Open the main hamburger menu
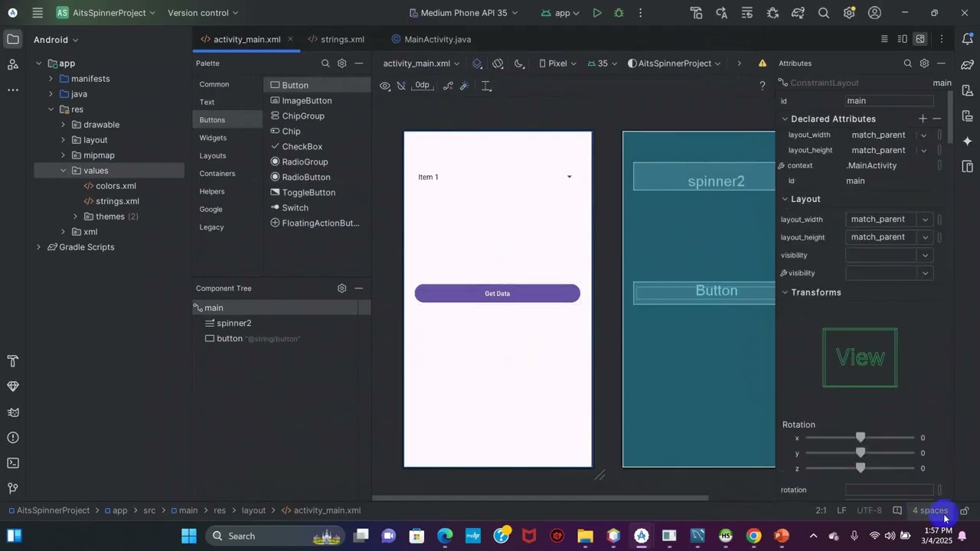The height and width of the screenshot is (551, 980). coord(38,13)
